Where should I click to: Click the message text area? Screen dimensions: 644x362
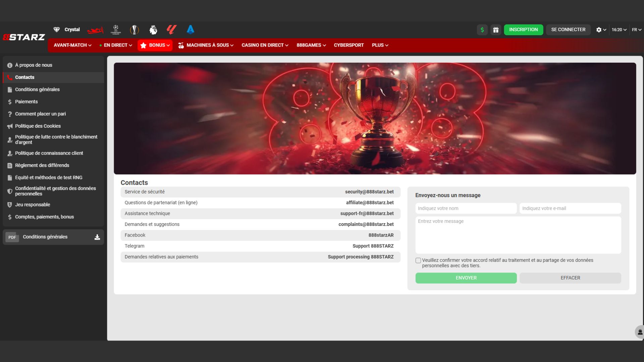(518, 235)
